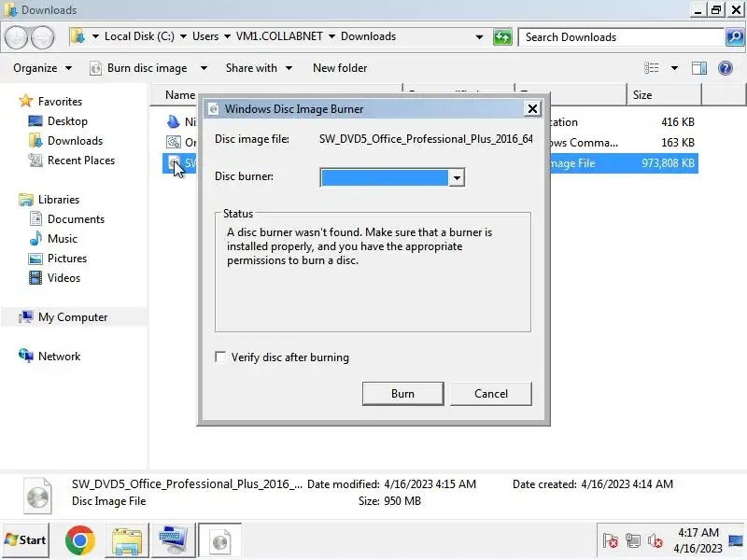Expand the Burn disc image dropdown arrow
The height and width of the screenshot is (560, 747).
point(204,68)
